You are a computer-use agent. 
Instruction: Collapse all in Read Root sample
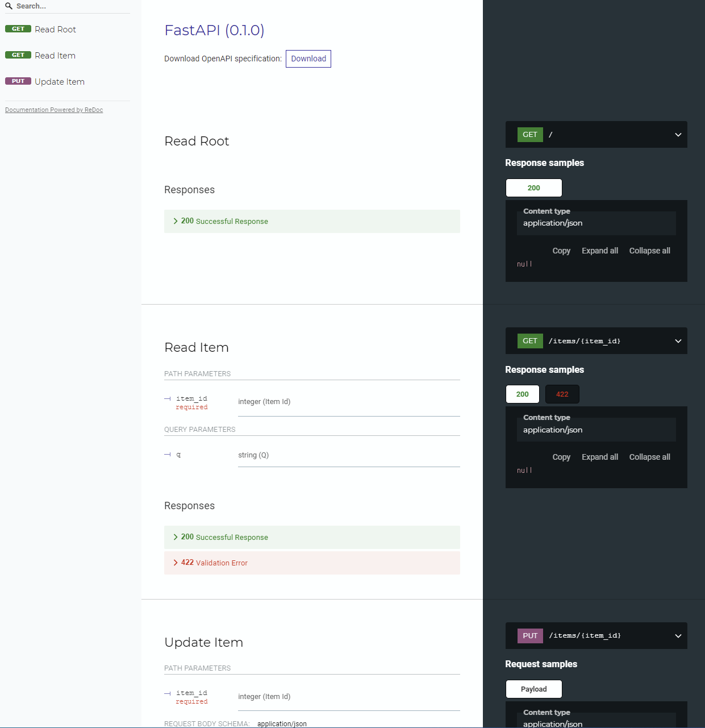650,251
